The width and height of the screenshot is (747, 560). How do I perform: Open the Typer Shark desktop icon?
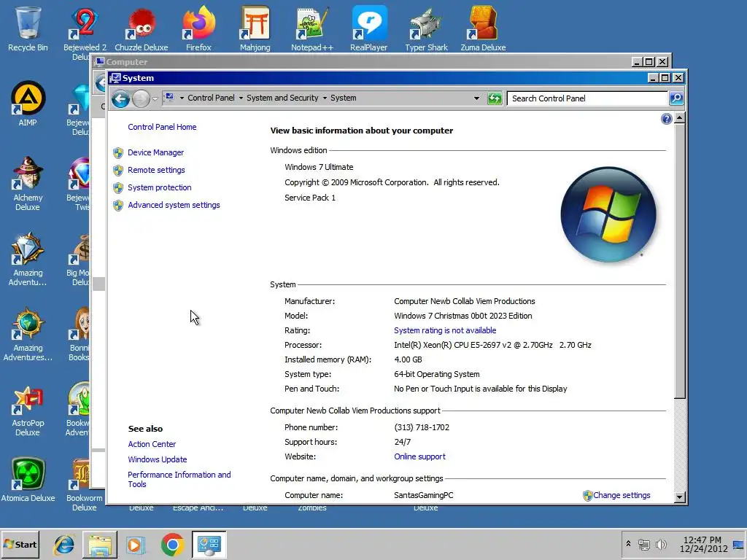[426, 28]
